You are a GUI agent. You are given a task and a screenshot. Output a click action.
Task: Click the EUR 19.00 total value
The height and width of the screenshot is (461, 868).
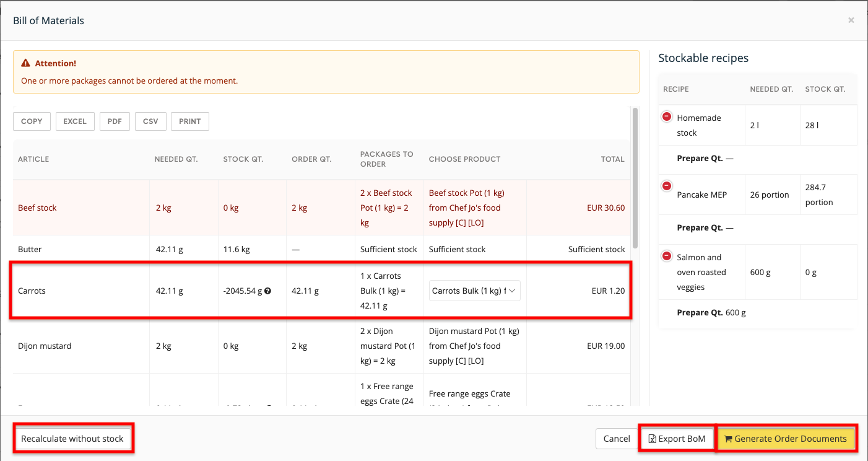(605, 346)
